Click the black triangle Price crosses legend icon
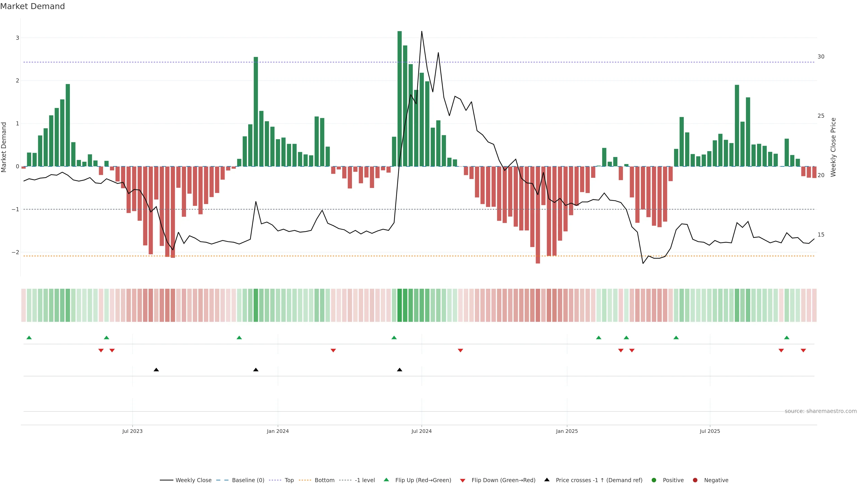 (547, 480)
